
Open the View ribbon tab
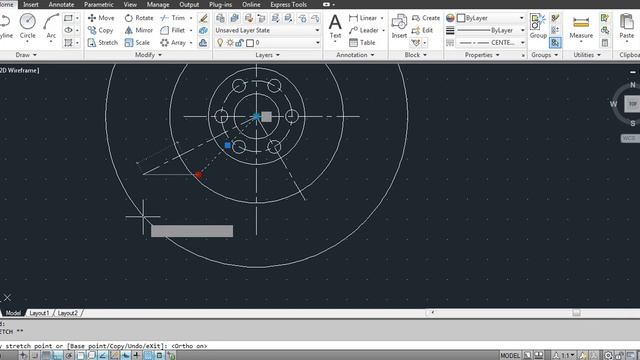point(130,4)
